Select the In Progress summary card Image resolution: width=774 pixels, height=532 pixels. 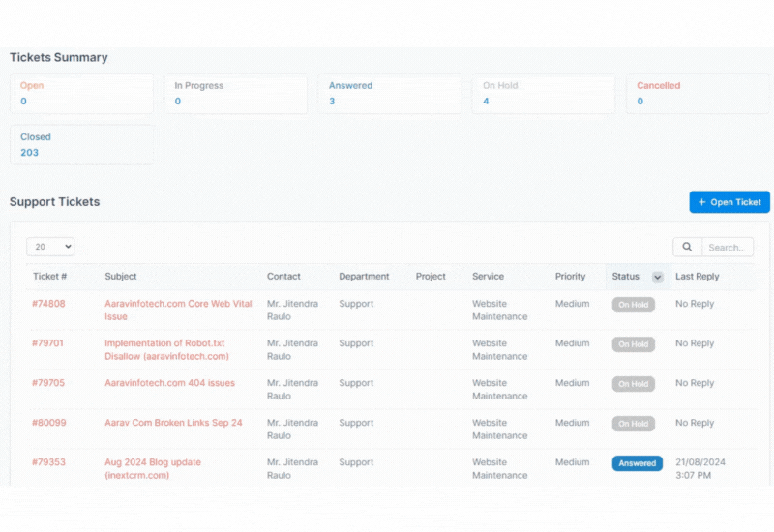point(236,94)
